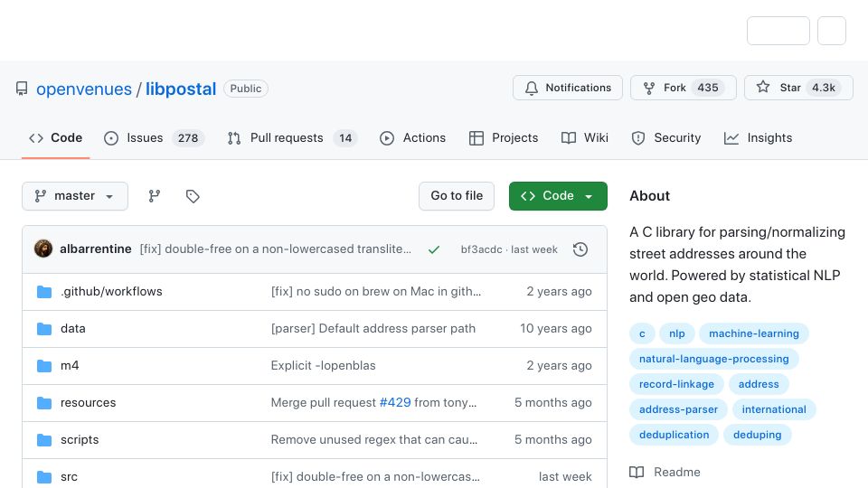Select the 'address' topic tag
This screenshot has height=488, width=868.
(x=759, y=385)
